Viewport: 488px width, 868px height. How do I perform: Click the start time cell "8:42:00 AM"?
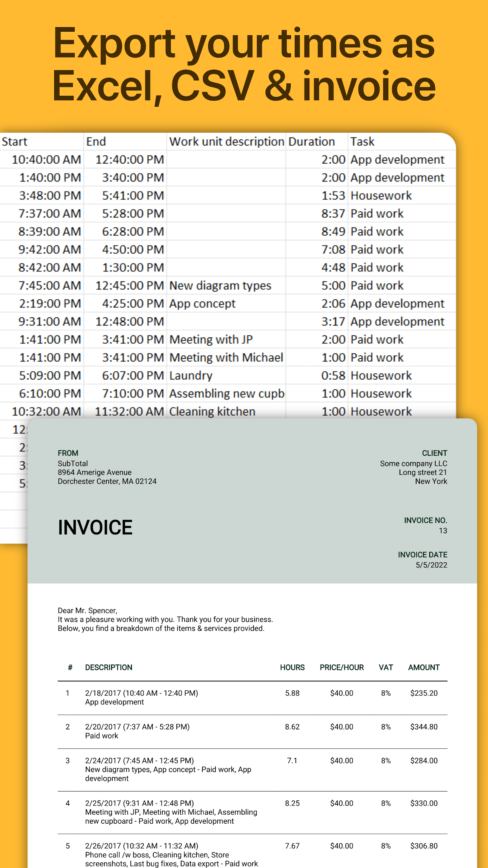(x=50, y=268)
